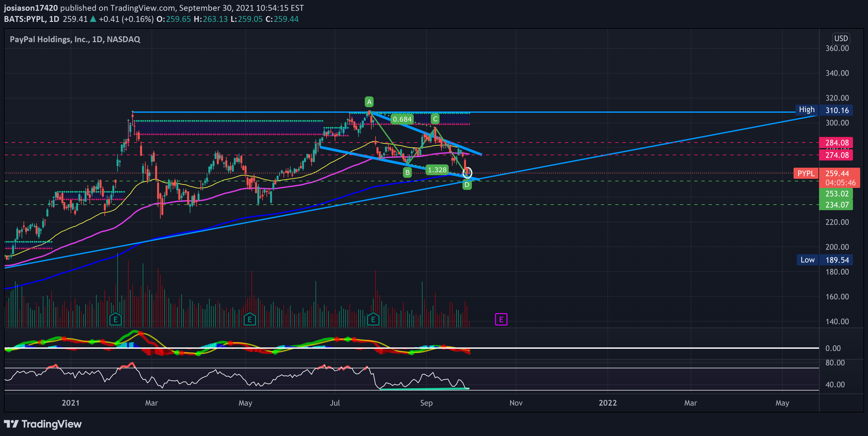868x436 pixels.
Task: Click the PYPL 259.44 current price label
Action: tap(826, 173)
